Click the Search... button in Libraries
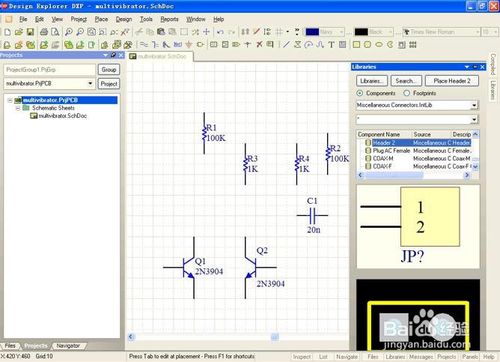 406,81
